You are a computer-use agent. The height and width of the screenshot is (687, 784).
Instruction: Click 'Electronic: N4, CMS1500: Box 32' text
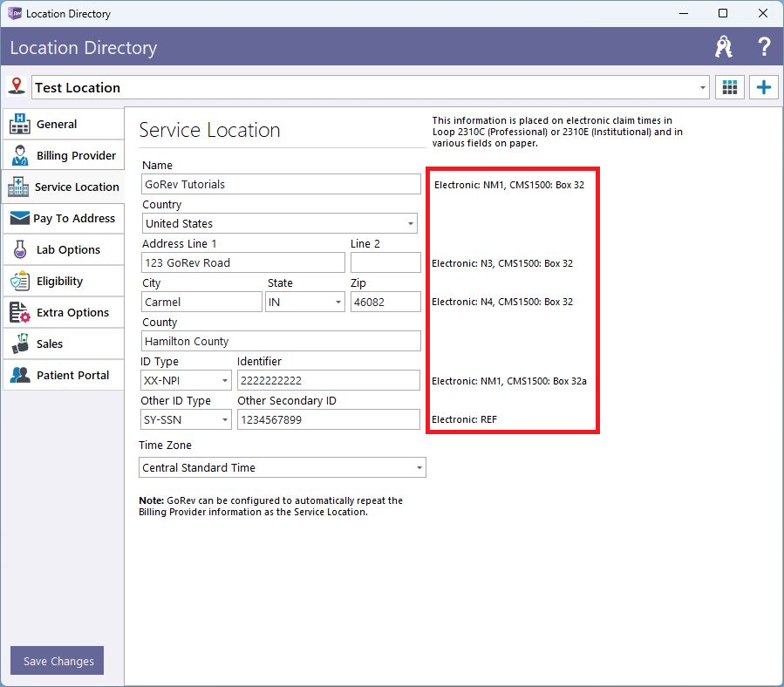coord(502,302)
